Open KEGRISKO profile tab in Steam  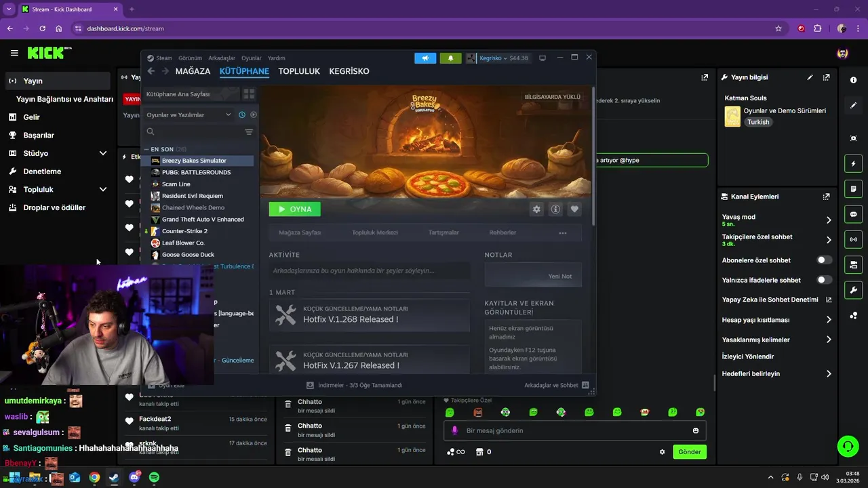349,71
